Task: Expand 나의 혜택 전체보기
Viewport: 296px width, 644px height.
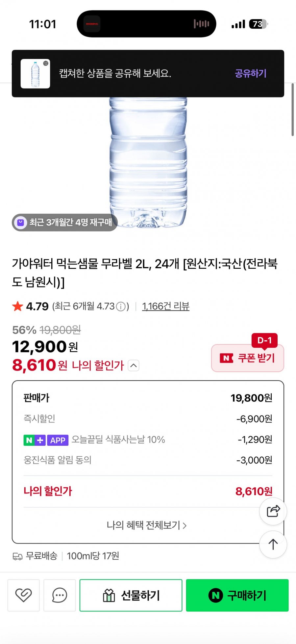Action: coord(147,525)
